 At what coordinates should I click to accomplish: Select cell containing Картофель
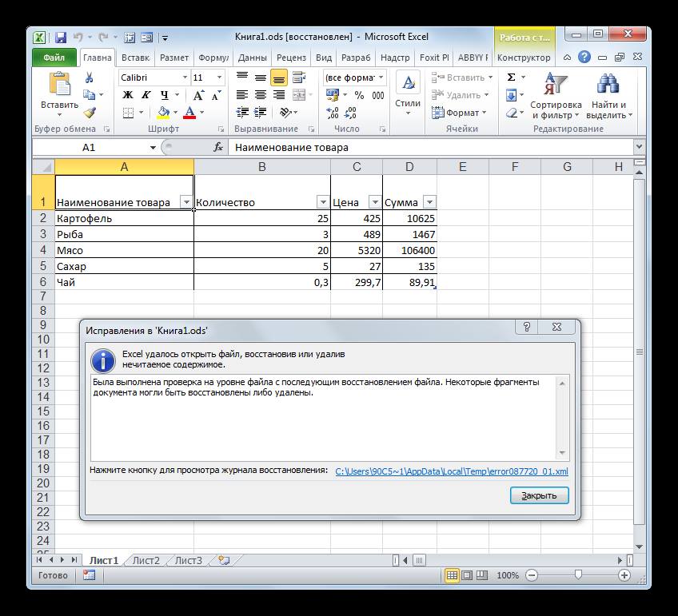point(125,218)
